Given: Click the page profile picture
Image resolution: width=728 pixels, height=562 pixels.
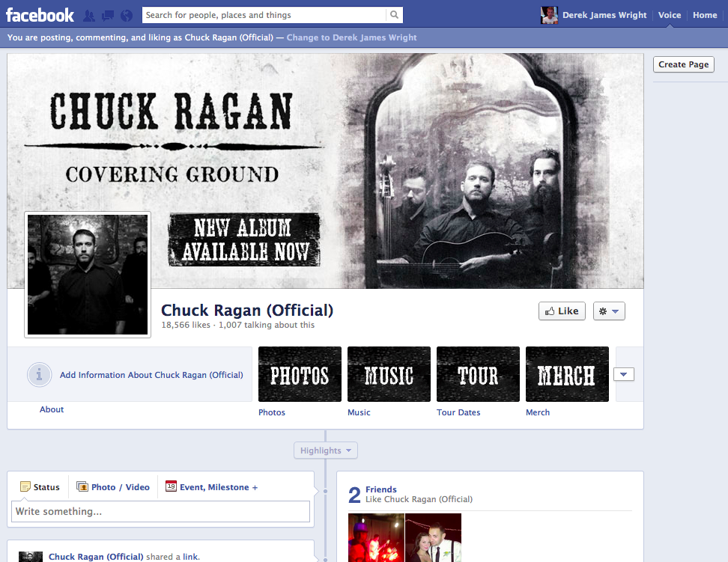Looking at the screenshot, I should (x=88, y=275).
